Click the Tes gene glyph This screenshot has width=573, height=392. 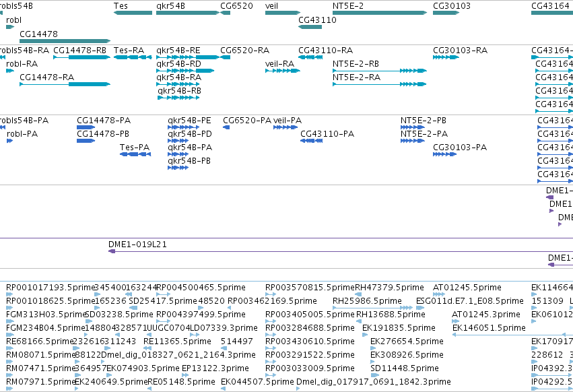click(133, 13)
